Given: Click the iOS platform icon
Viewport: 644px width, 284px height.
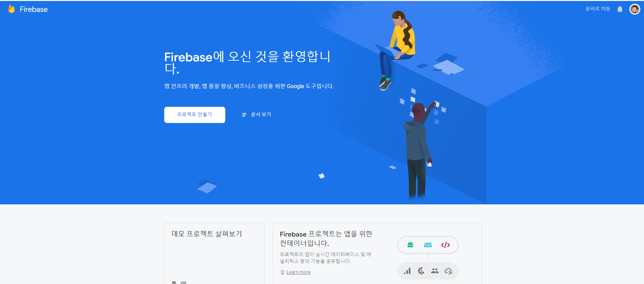Looking at the screenshot, I should click(428, 245).
